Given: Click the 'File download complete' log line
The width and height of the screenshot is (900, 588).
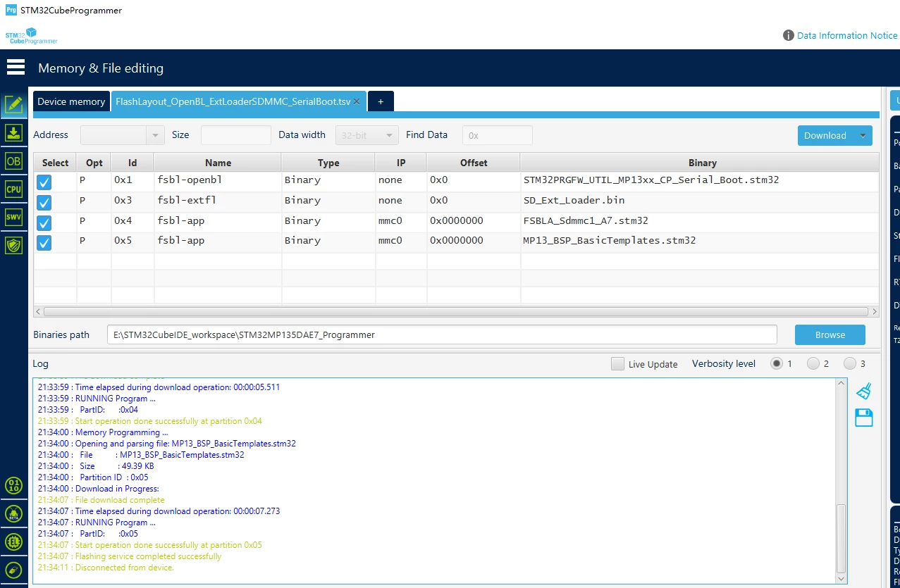Looking at the screenshot, I should [x=101, y=500].
